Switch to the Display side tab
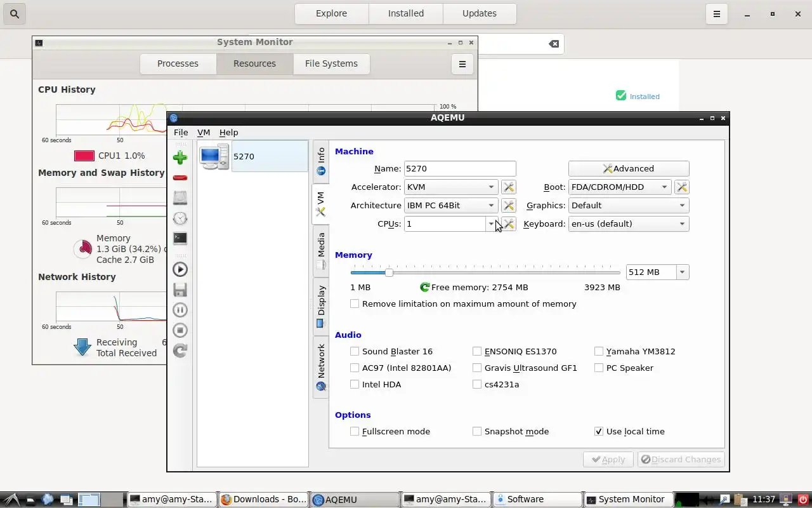 [x=321, y=306]
